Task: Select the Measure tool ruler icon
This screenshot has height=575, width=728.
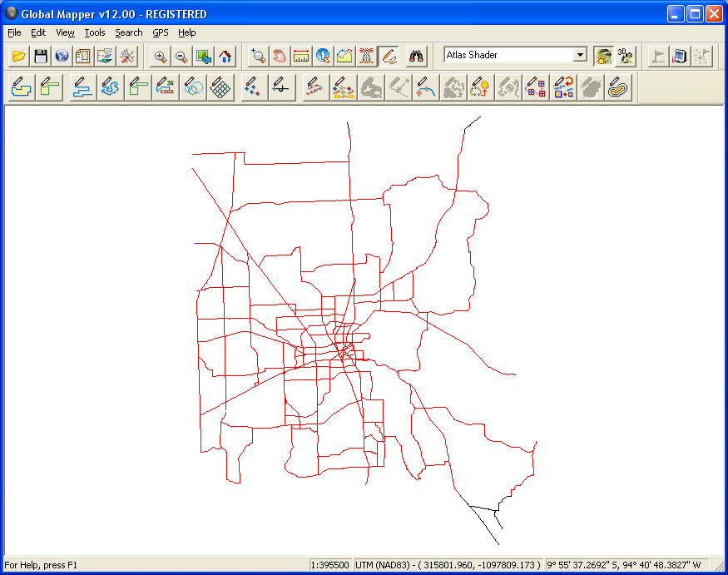Action: (302, 56)
